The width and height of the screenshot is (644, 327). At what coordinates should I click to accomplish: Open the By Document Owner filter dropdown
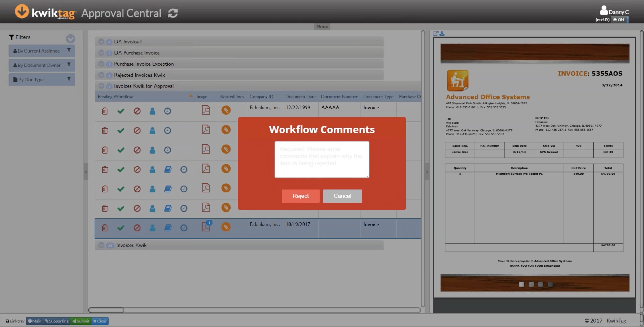click(42, 65)
